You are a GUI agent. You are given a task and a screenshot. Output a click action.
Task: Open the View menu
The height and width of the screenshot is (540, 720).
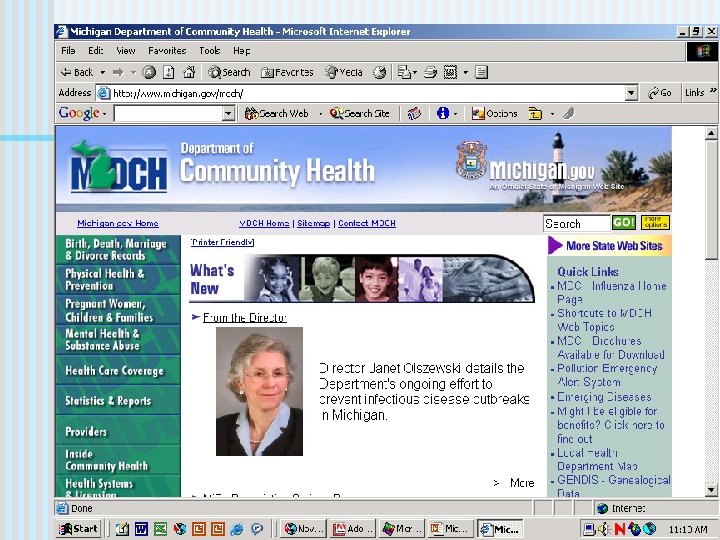pos(125,51)
